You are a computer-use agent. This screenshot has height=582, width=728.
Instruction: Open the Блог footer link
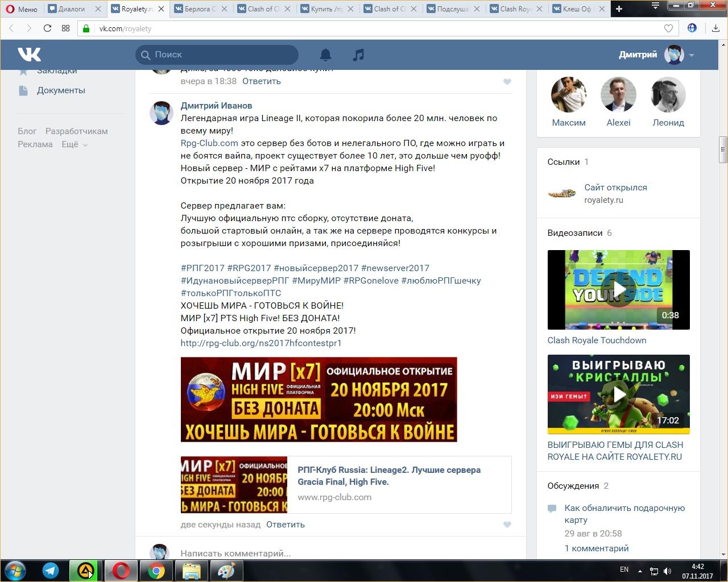pyautogui.click(x=27, y=131)
